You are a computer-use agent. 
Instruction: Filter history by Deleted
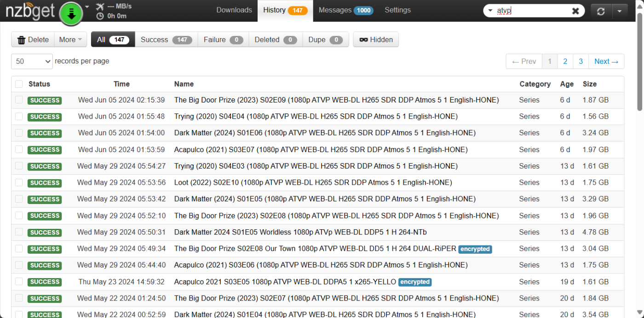point(276,40)
